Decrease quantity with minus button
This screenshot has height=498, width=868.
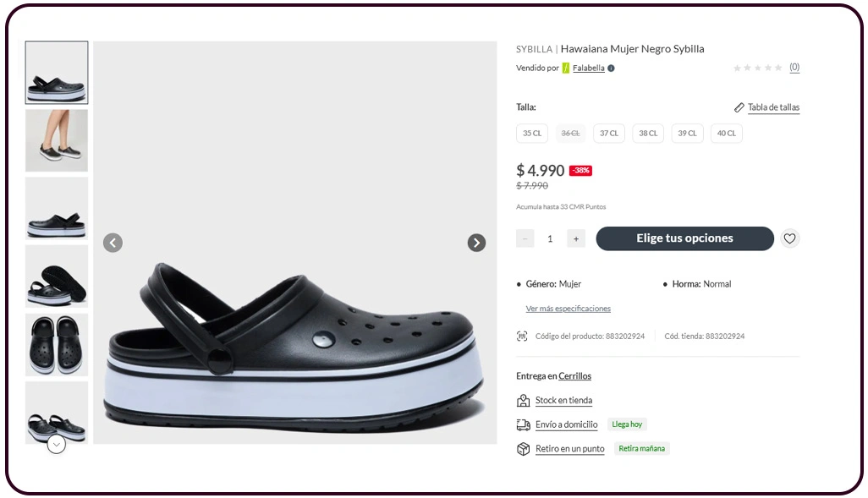pyautogui.click(x=525, y=238)
